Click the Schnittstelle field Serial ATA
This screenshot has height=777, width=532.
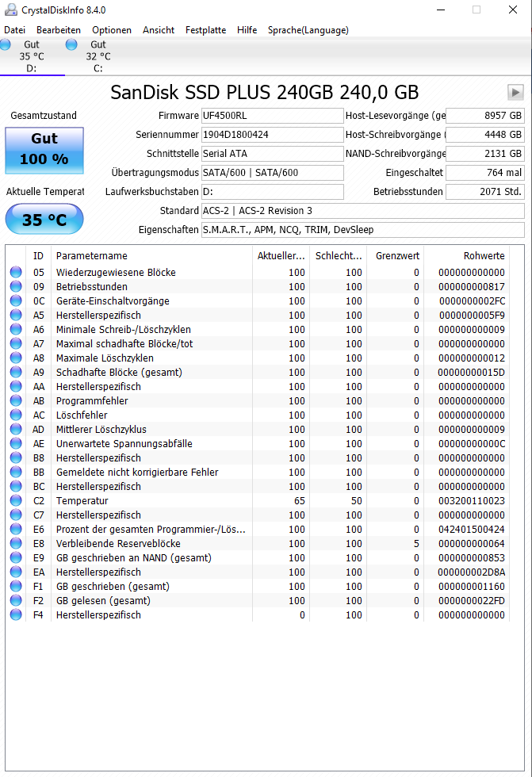pos(273,154)
